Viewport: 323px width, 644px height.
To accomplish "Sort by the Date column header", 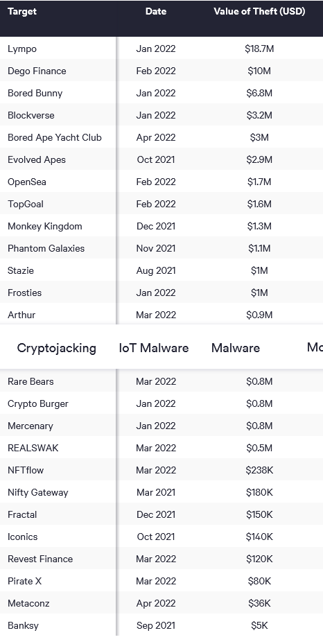I will point(156,11).
